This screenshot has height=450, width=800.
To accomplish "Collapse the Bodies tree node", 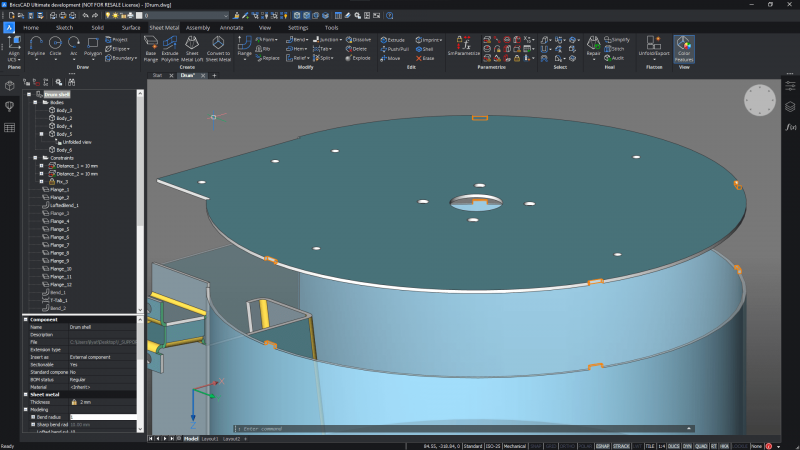I will pos(34,102).
